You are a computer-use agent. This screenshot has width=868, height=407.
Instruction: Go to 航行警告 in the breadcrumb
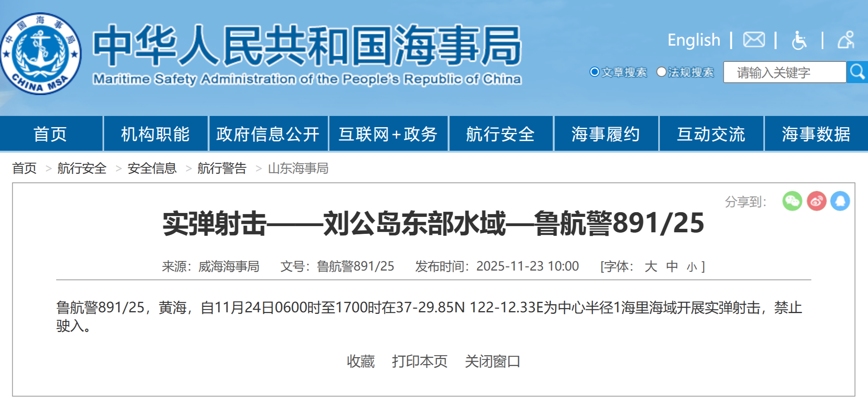(222, 168)
